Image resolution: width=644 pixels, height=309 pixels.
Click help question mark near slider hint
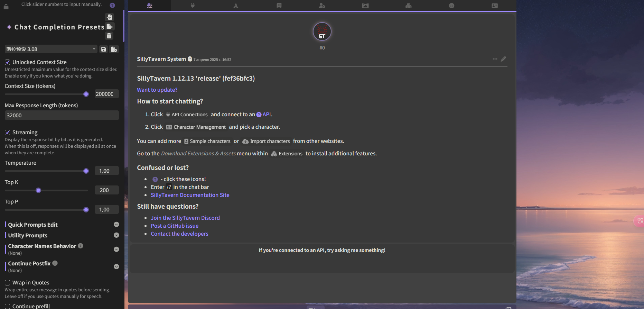(x=112, y=5)
